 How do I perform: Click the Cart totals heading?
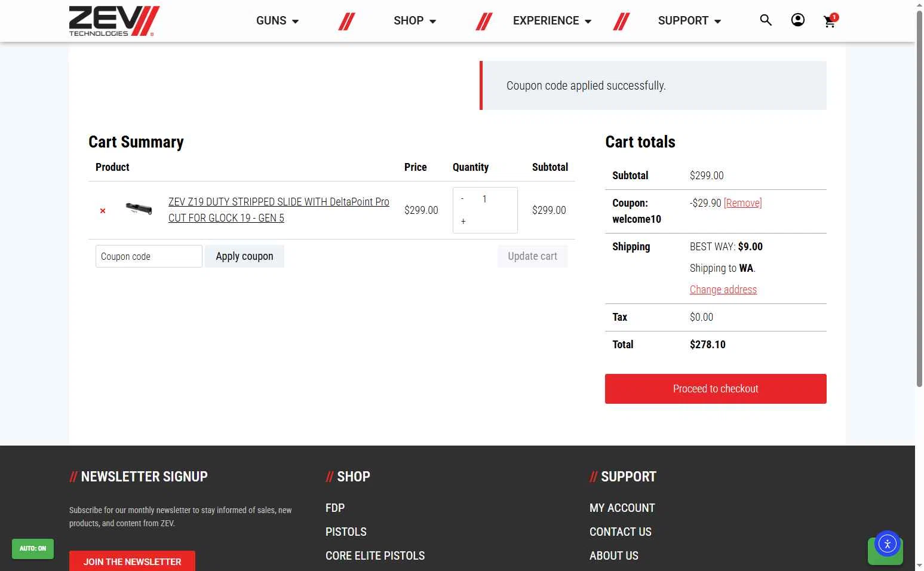point(640,142)
